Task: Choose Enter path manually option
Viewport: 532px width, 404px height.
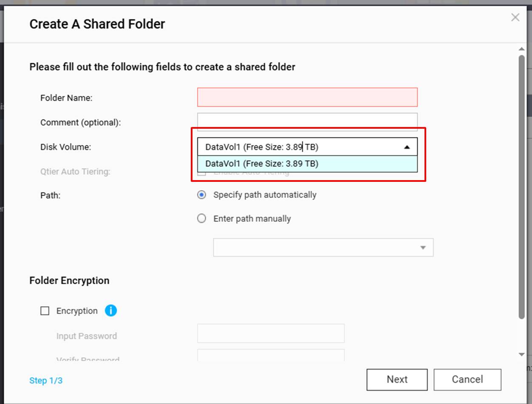Action: click(x=202, y=219)
